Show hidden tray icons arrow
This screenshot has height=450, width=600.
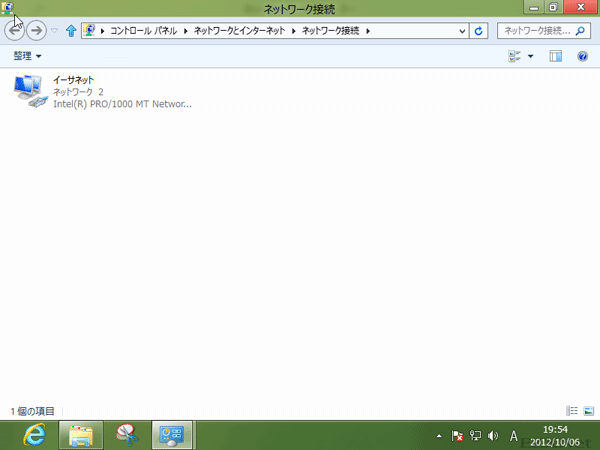tap(439, 436)
